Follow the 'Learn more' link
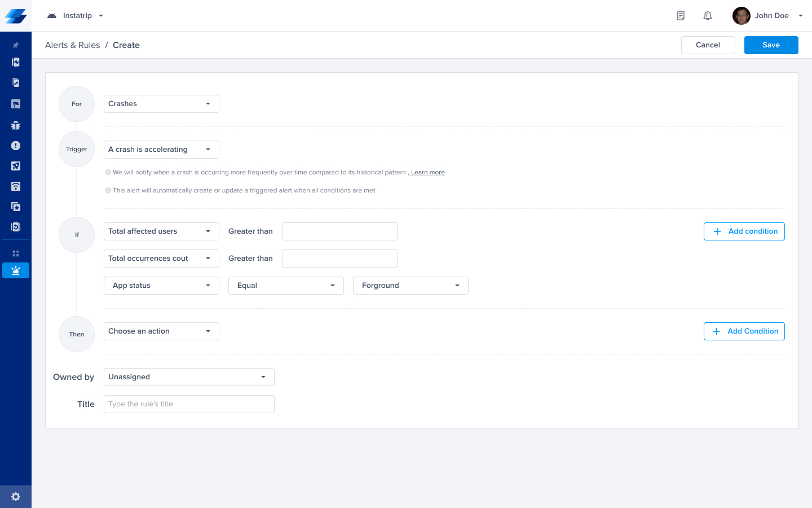The width and height of the screenshot is (812, 508). (427, 173)
